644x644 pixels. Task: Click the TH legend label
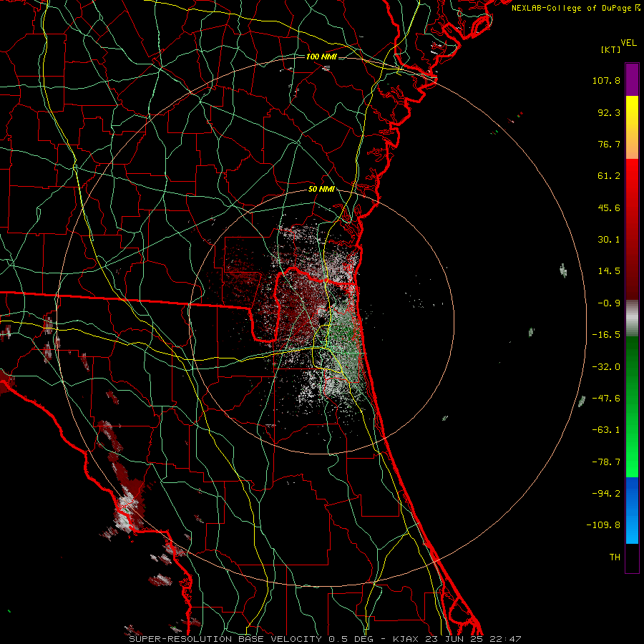615,557
